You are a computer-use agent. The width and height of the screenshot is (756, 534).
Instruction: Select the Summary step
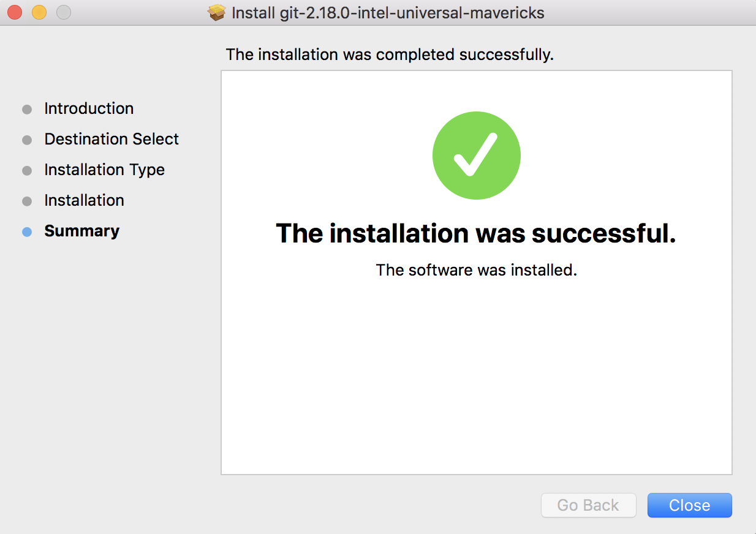tap(81, 231)
